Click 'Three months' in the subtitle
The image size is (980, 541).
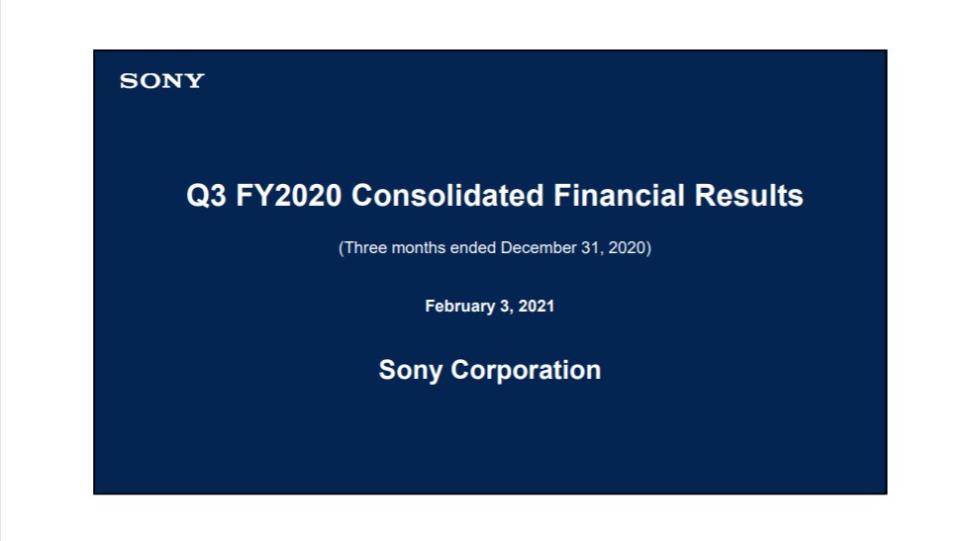[395, 248]
